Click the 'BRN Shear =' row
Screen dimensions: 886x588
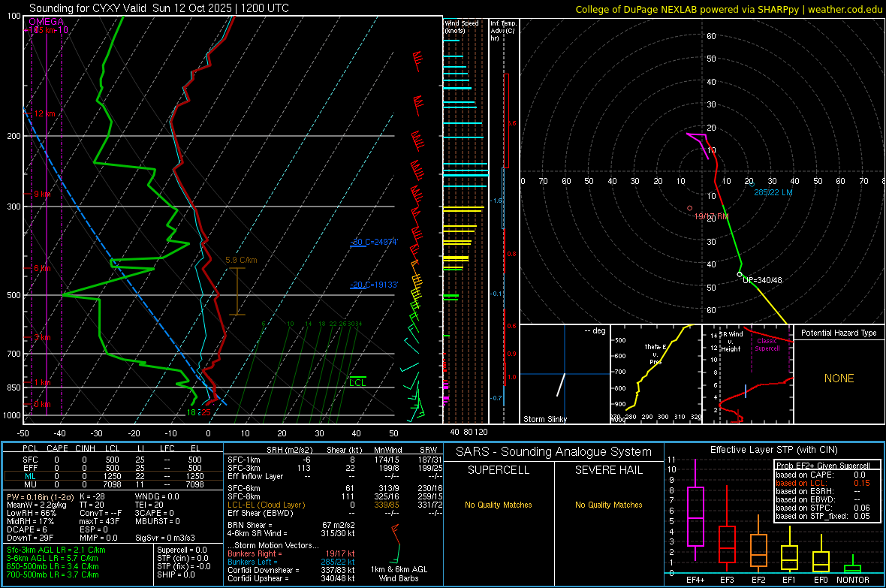click(x=291, y=525)
